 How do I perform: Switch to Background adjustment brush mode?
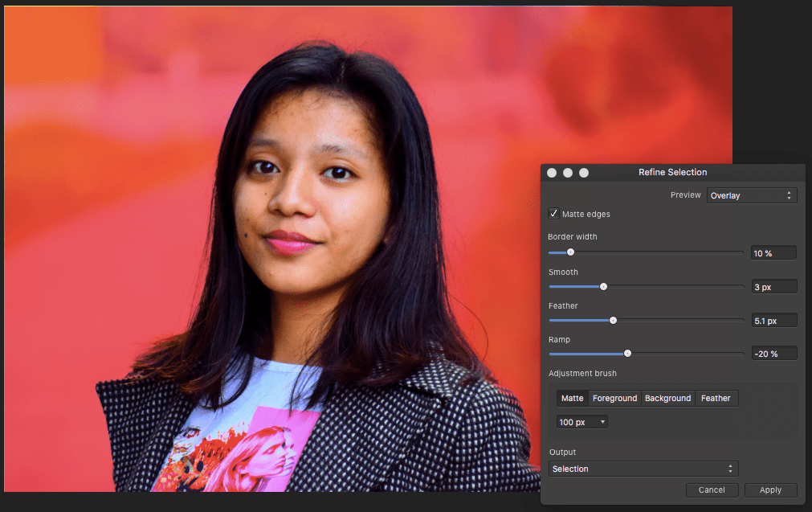pos(667,398)
